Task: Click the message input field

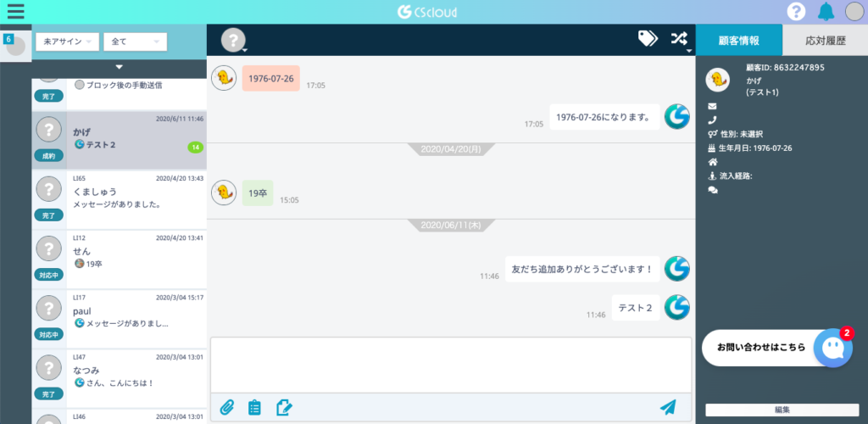Action: pos(451,365)
